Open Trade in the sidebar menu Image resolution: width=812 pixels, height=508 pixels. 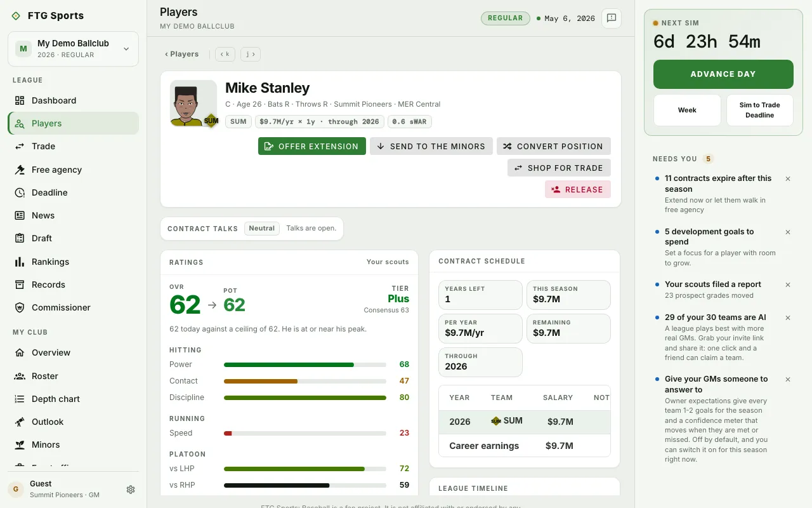73,146
